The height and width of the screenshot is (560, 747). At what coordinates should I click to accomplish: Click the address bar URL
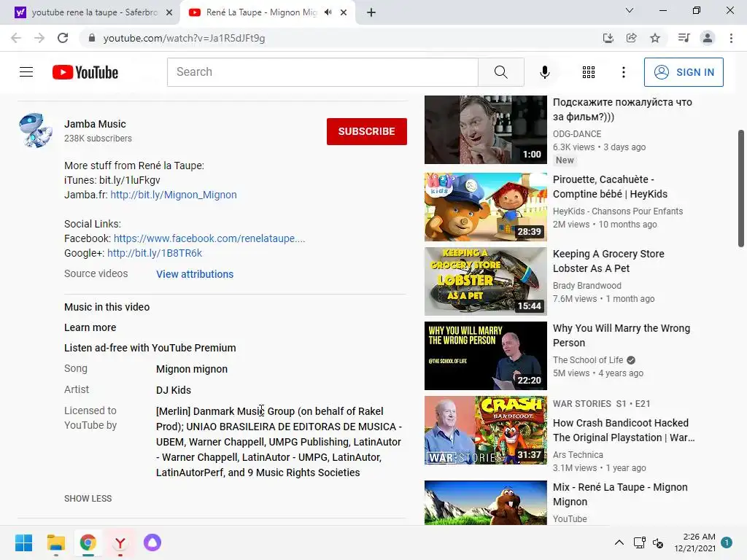[x=184, y=38]
